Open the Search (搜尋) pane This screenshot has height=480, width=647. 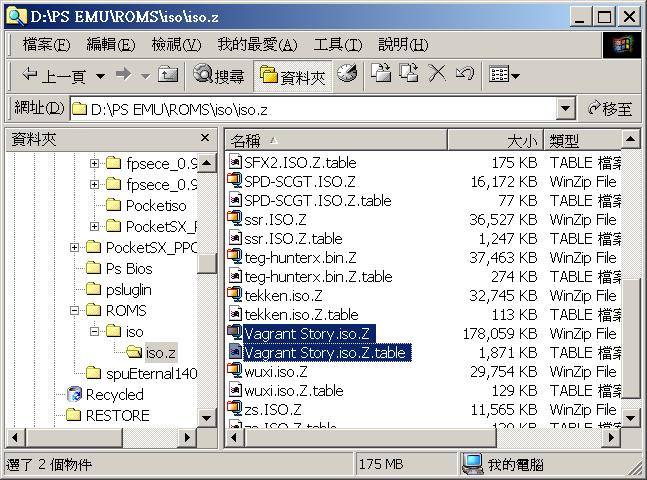pos(219,75)
